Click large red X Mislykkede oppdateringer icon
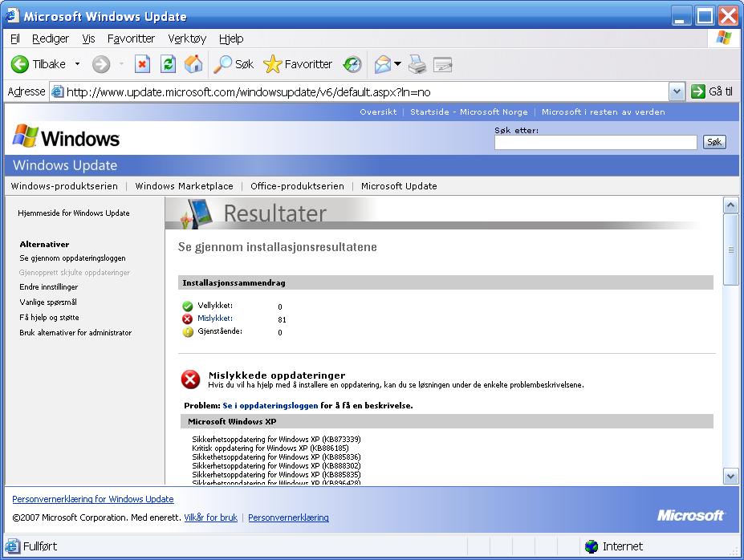Viewport: 744px width, 560px height. [x=191, y=379]
